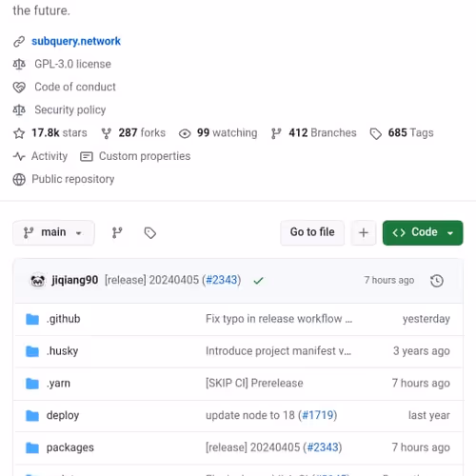This screenshot has width=476, height=476.
Task: Click the heart icon beside Code of conduct
Action: coord(19,88)
